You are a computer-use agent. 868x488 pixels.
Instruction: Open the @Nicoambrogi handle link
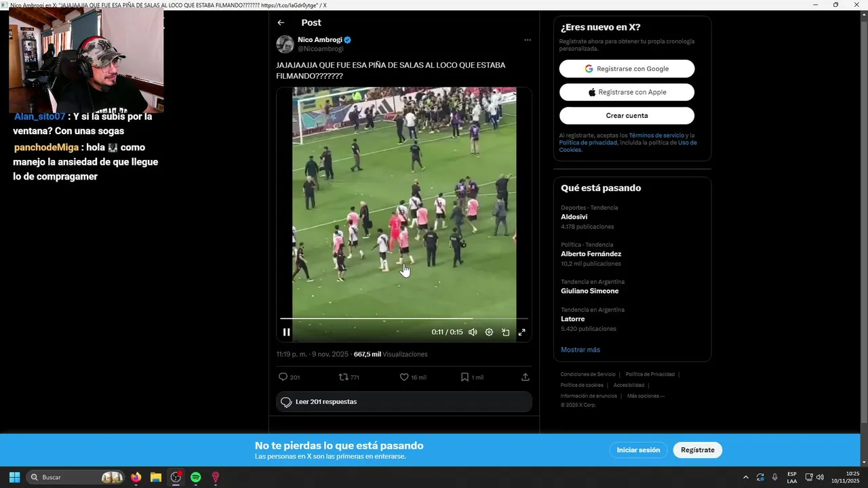coord(321,49)
